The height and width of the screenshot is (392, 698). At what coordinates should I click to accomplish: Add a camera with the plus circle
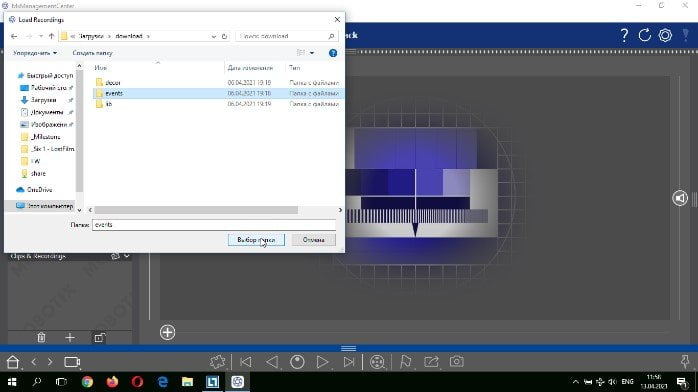click(x=167, y=332)
